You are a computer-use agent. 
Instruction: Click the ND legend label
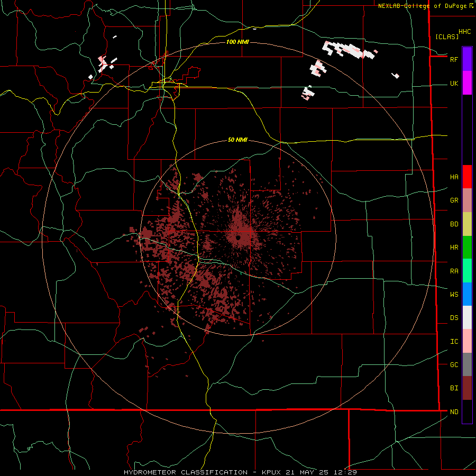click(x=454, y=412)
